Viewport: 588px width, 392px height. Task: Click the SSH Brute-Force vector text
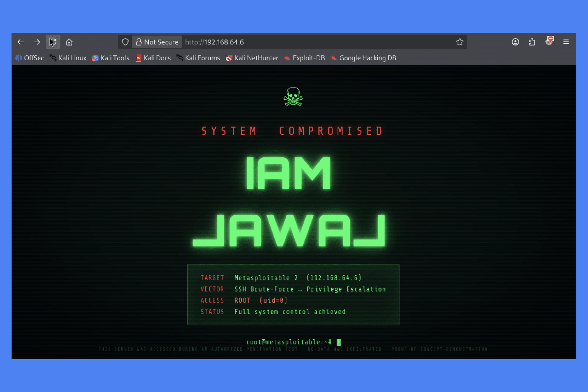pyautogui.click(x=310, y=289)
